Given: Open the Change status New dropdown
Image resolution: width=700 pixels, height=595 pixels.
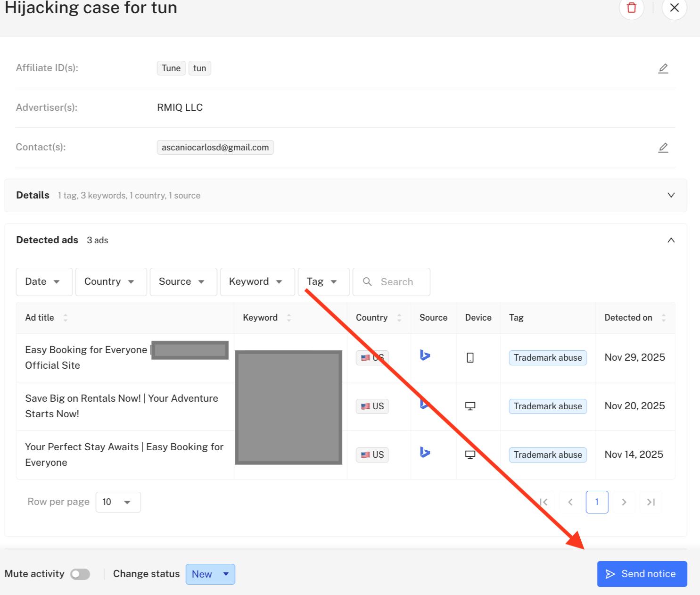Looking at the screenshot, I should pyautogui.click(x=210, y=574).
